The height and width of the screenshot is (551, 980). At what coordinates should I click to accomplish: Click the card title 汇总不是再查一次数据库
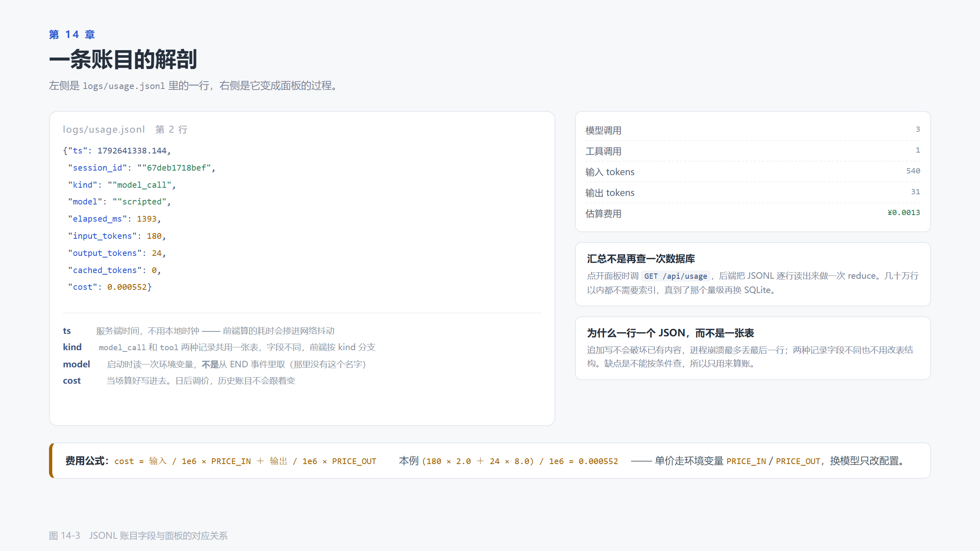point(641,259)
